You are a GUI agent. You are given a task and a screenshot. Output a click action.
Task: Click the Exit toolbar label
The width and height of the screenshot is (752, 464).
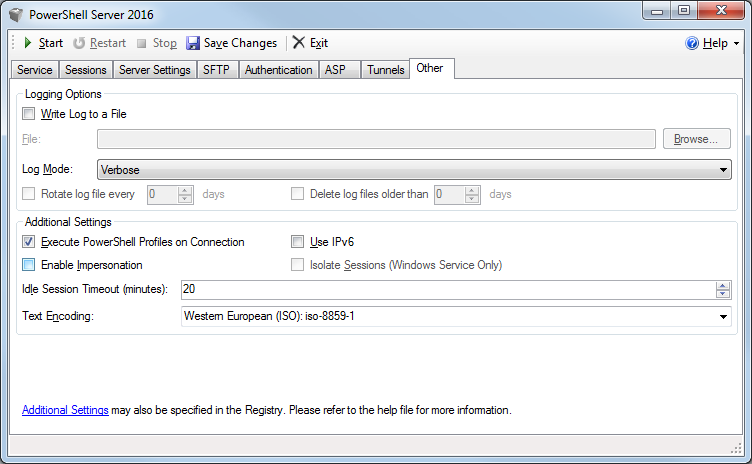pyautogui.click(x=319, y=43)
